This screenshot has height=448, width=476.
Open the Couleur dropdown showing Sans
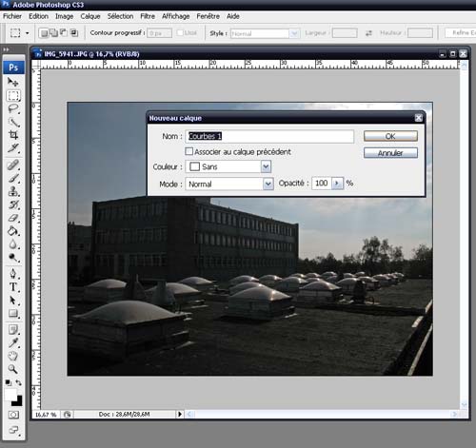(228, 166)
